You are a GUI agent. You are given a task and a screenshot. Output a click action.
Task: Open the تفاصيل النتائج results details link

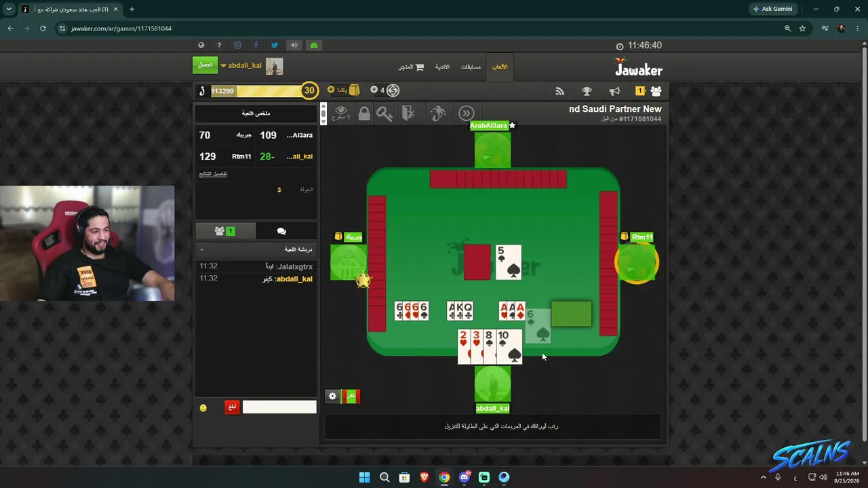pos(213,174)
